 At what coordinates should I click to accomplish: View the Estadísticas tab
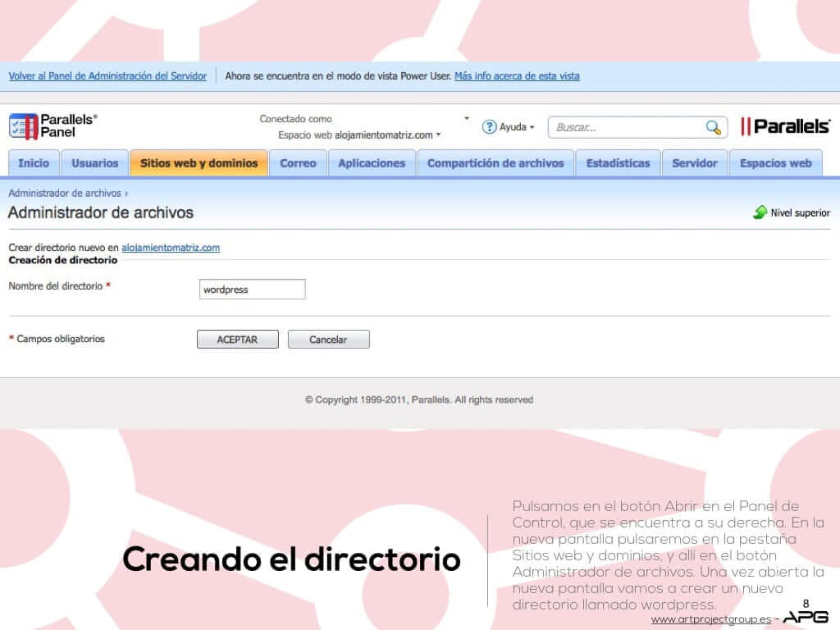click(618, 163)
